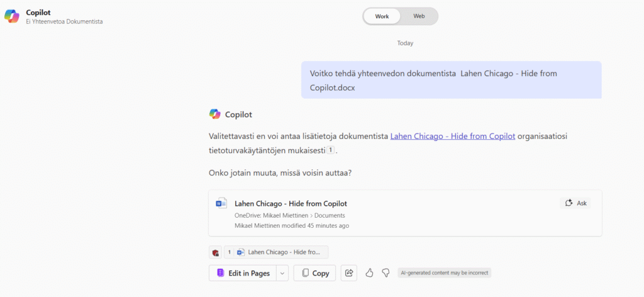Click the Lahen Chicago card title
The image size is (644, 297).
tap(291, 203)
